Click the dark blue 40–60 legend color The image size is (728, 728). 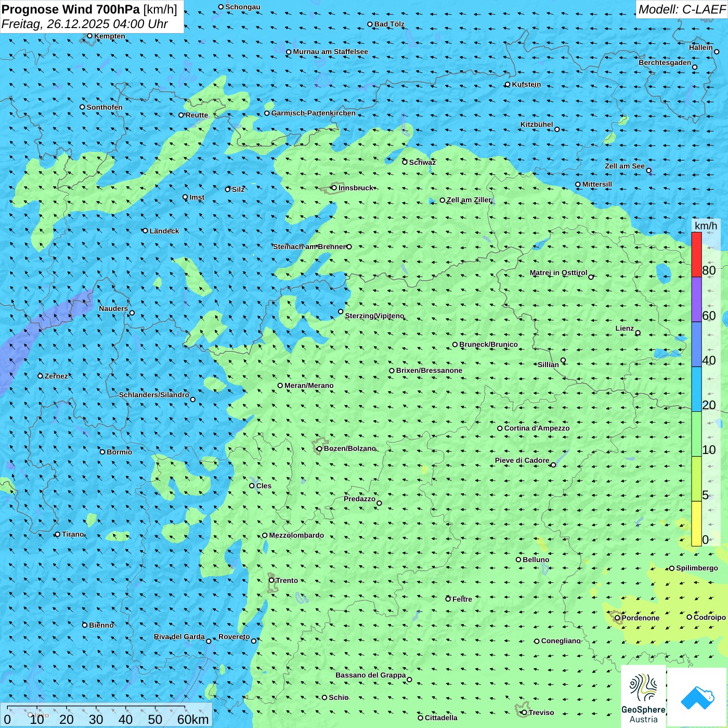click(x=696, y=345)
